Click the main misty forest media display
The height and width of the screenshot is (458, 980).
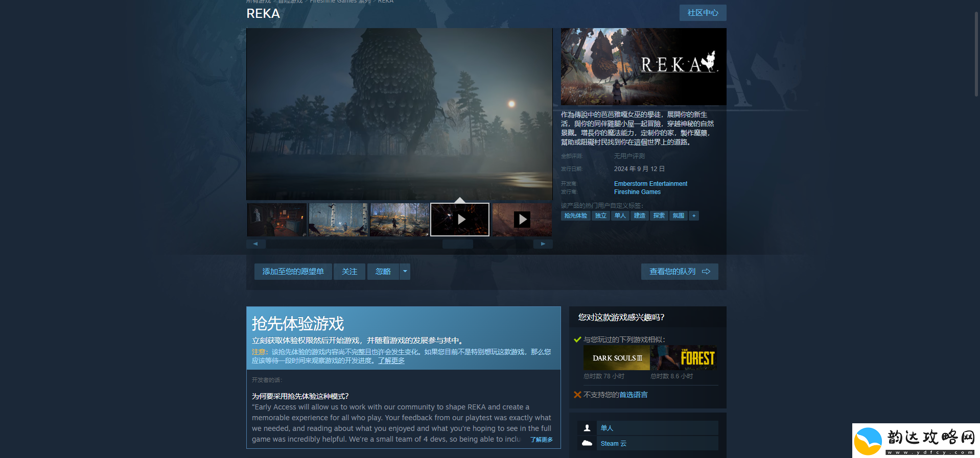[x=399, y=114]
